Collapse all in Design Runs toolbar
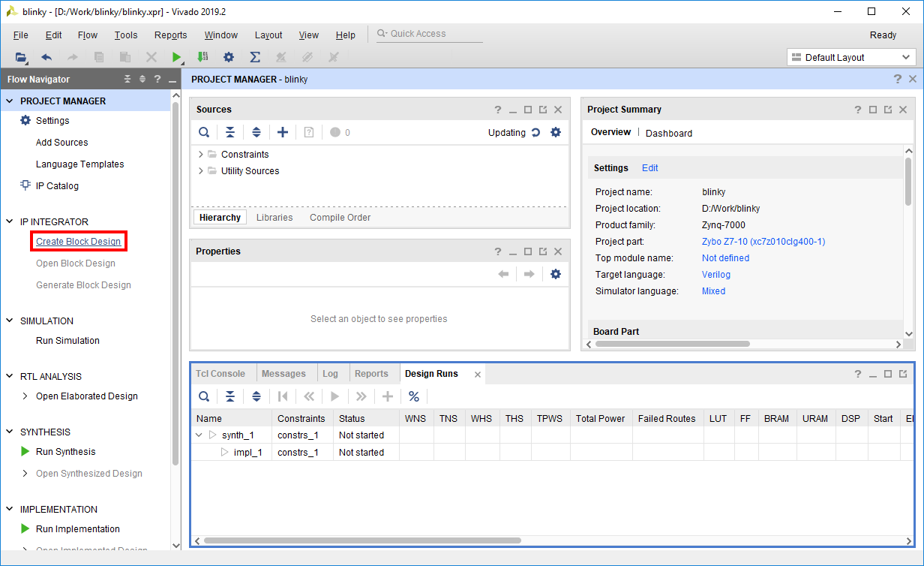 pos(230,396)
